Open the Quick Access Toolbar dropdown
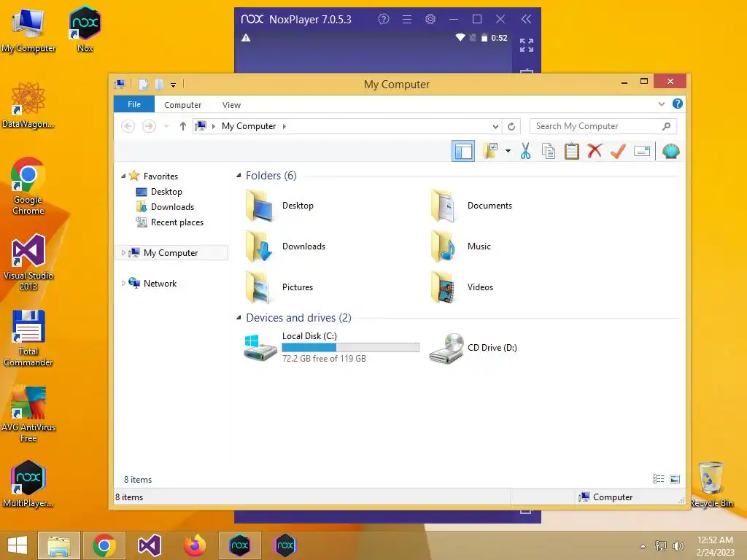747x560 pixels. pyautogui.click(x=173, y=85)
